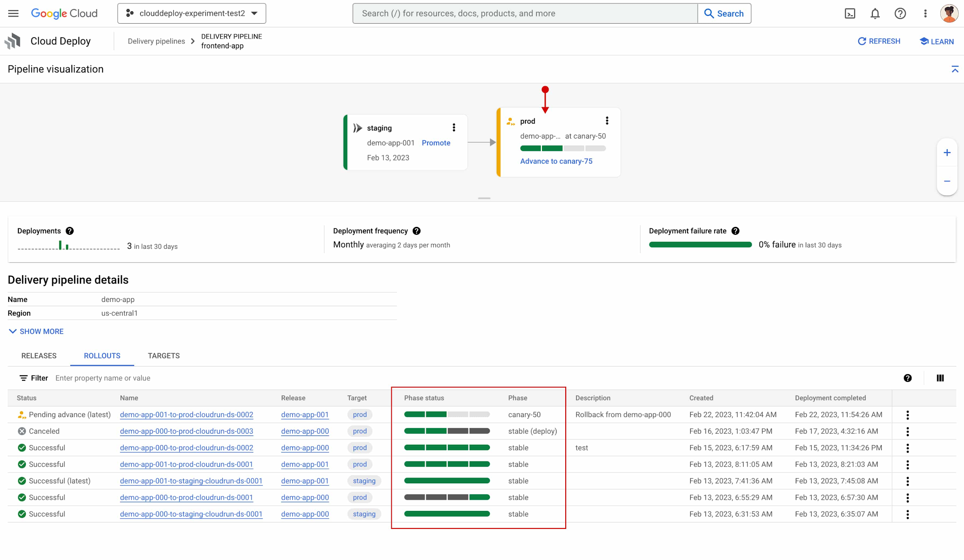Click the Created column header
The image size is (964, 560).
point(701,398)
